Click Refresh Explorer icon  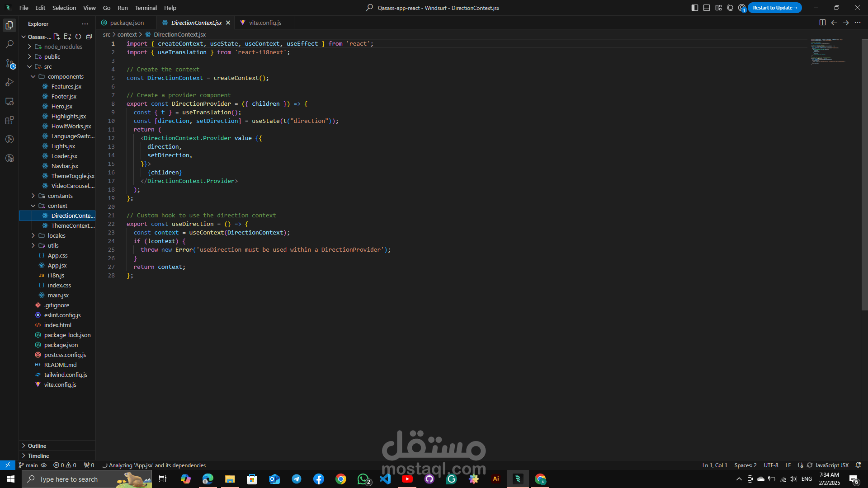point(78,37)
